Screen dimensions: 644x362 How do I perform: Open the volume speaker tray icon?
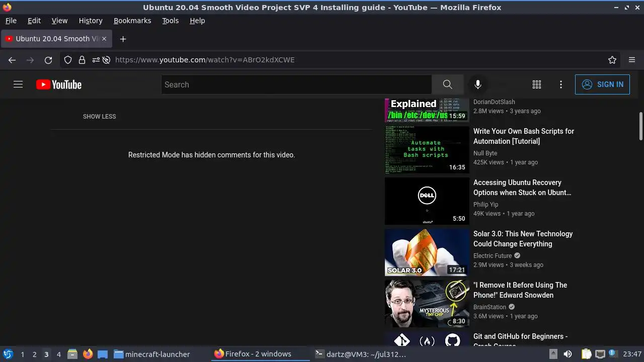click(x=568, y=354)
